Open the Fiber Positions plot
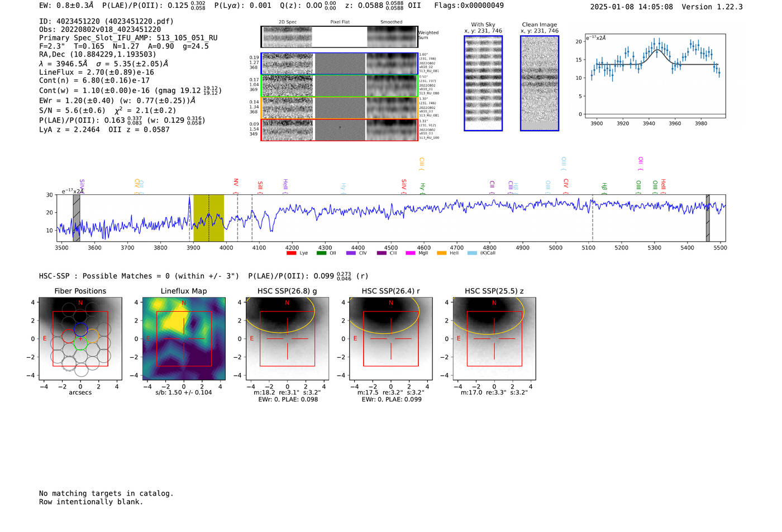 click(x=80, y=338)
